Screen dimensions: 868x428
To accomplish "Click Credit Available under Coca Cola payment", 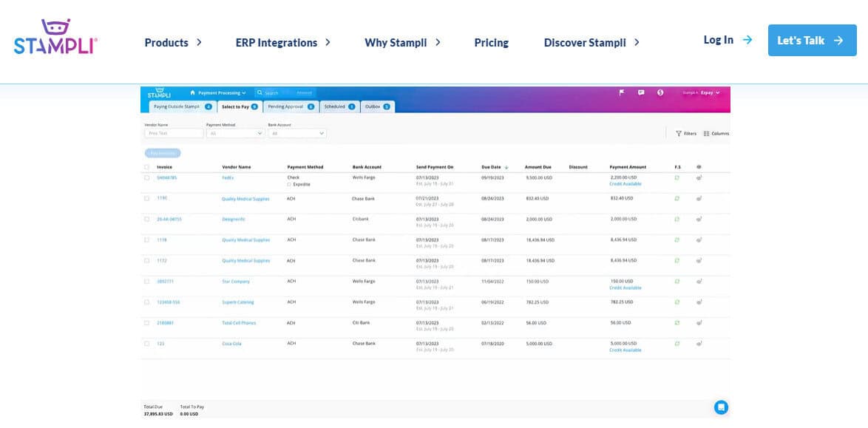I will pos(625,350).
